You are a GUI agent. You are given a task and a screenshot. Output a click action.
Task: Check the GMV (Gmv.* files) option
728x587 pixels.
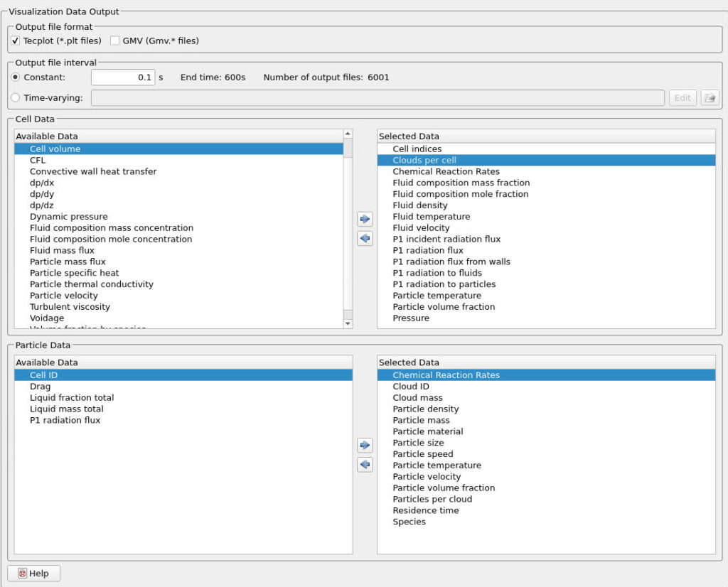[x=115, y=41]
